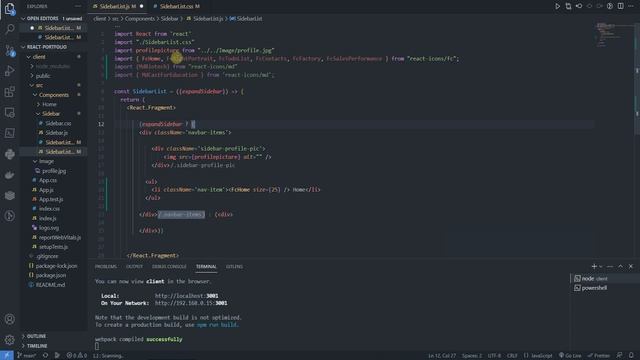This screenshot has width=640, height=360.
Task: Click the Spaces: 2 indentation setting
Action: 472,356
